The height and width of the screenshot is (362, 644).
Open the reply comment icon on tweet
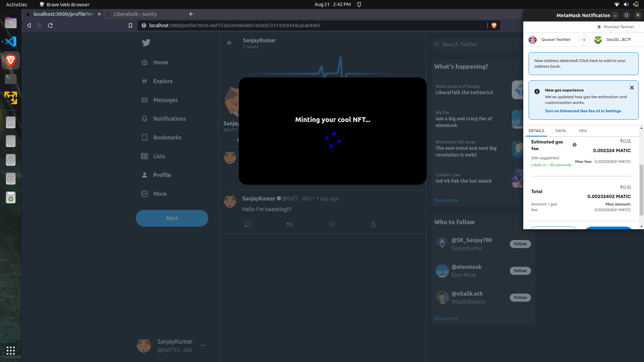(x=248, y=224)
